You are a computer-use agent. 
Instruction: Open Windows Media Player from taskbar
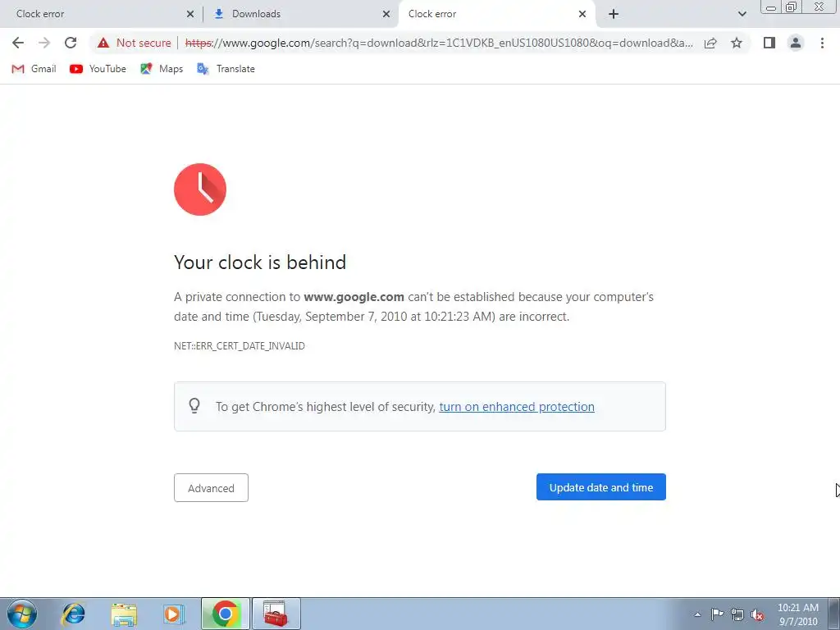coord(174,614)
